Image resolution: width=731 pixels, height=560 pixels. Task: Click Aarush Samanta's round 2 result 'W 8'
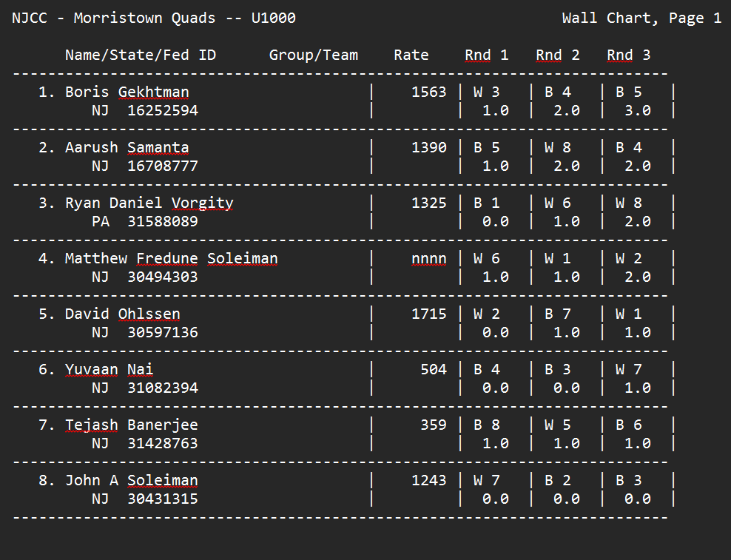pos(557,147)
